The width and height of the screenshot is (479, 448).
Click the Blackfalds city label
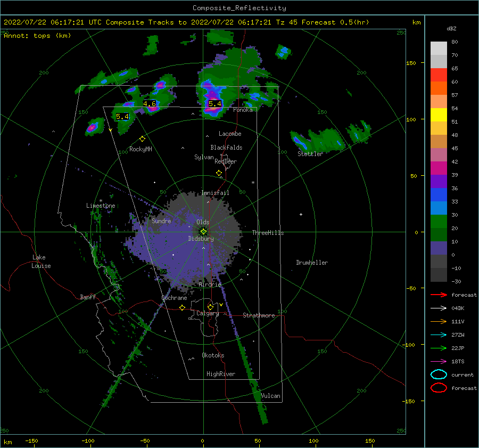(226, 148)
